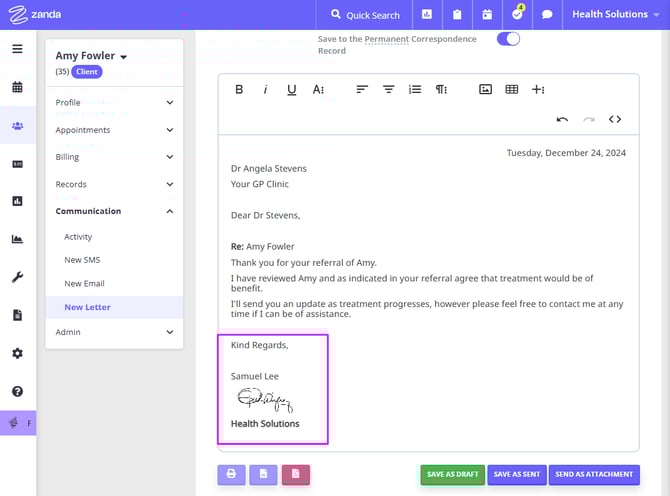Viewport: 670px width, 496px height.
Task: Open the code view of the editor
Action: 615,119
